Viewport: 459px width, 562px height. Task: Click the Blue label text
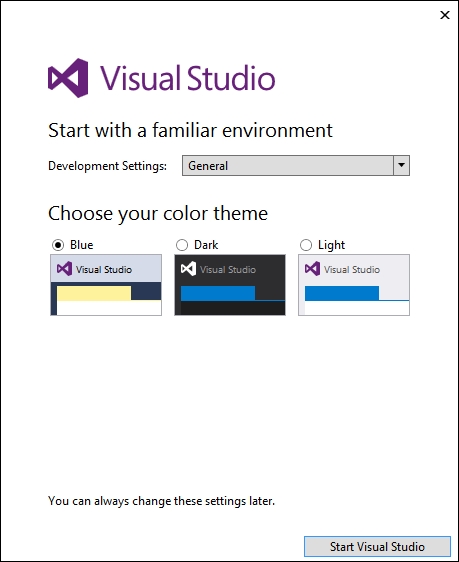(82, 245)
